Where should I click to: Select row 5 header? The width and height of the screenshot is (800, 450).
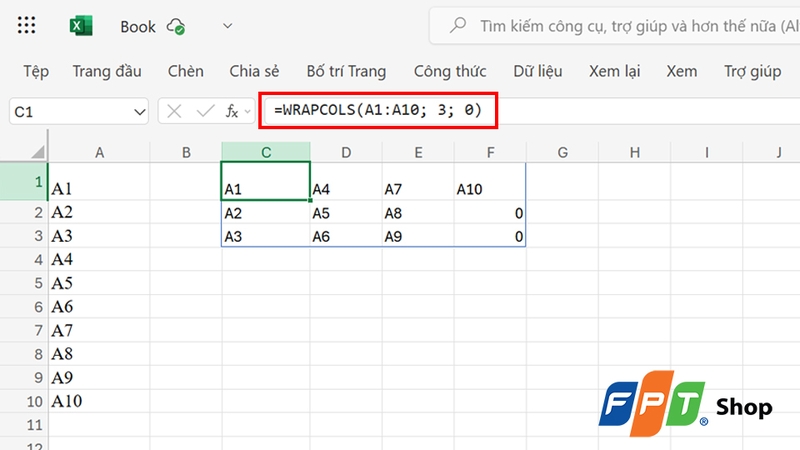[x=24, y=283]
